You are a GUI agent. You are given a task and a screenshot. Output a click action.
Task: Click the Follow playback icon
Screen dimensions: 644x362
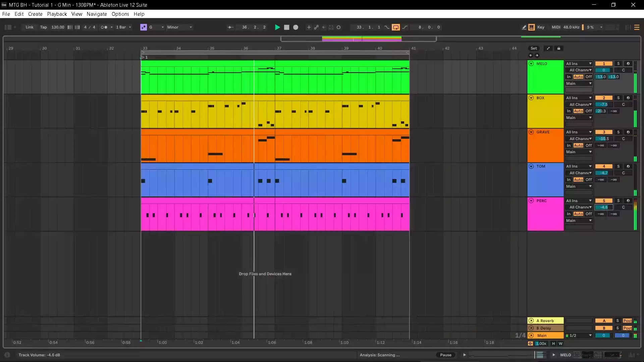[x=231, y=27]
